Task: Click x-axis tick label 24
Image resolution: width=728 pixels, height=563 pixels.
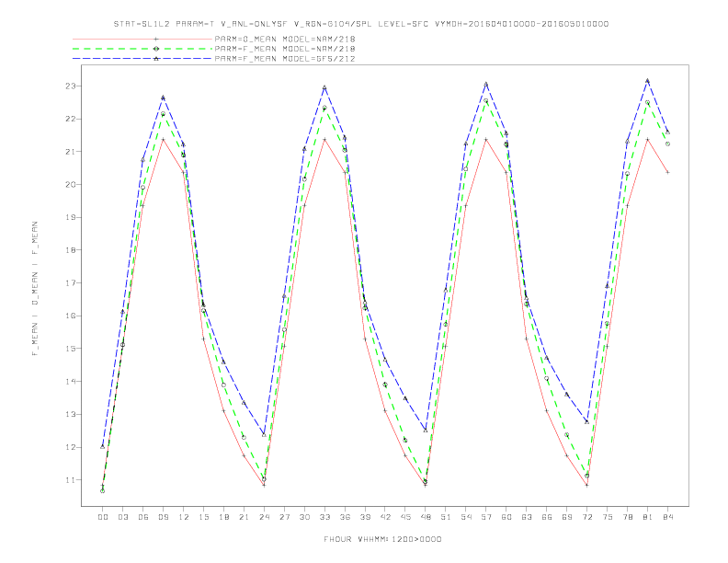Action: (x=264, y=517)
